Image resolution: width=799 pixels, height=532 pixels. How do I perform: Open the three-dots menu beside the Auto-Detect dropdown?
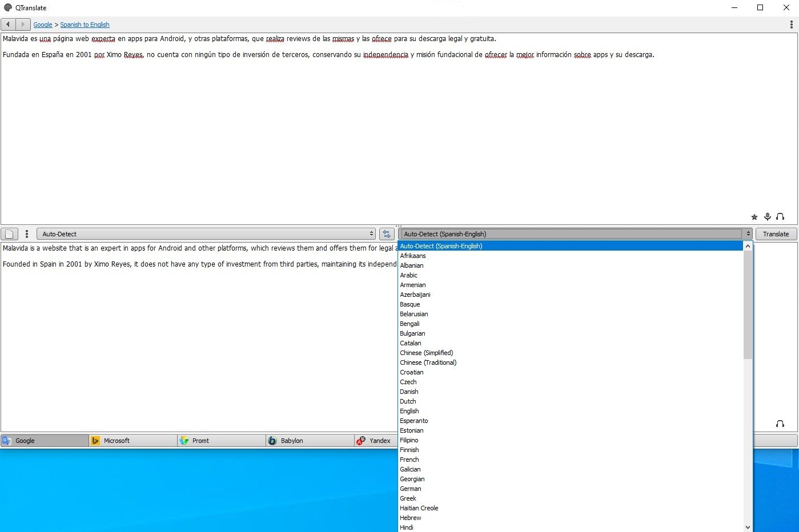coord(27,234)
